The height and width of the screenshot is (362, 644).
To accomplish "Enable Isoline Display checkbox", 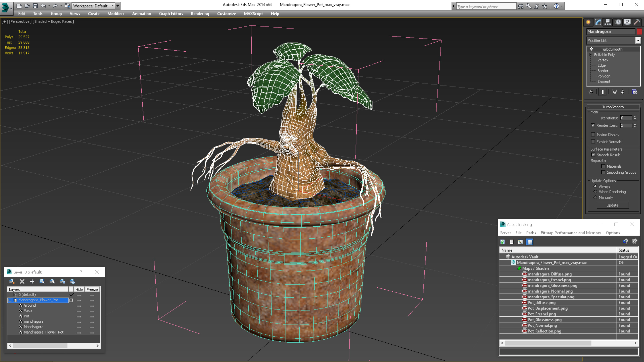I will click(593, 135).
